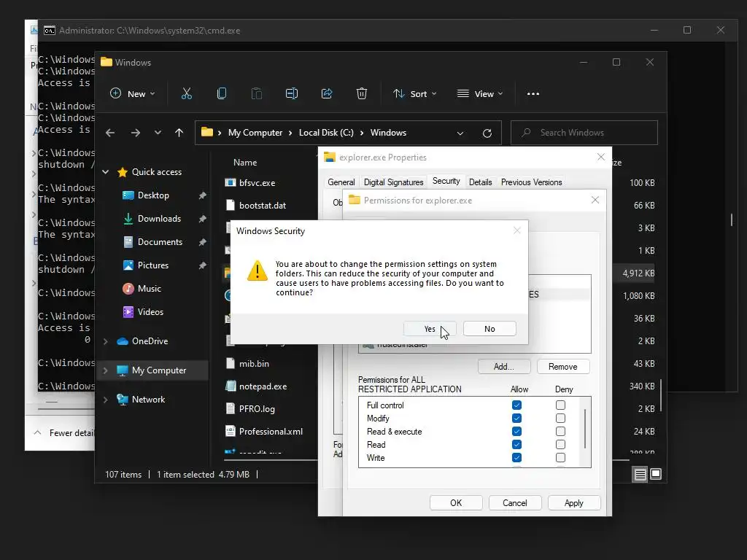Click the Cut scissors icon in Explorer toolbar
The width and height of the screenshot is (747, 560).
click(x=187, y=94)
